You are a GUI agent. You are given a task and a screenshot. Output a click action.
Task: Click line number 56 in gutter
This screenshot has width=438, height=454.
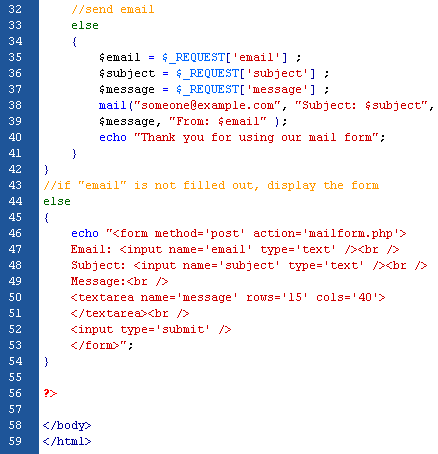[15, 393]
